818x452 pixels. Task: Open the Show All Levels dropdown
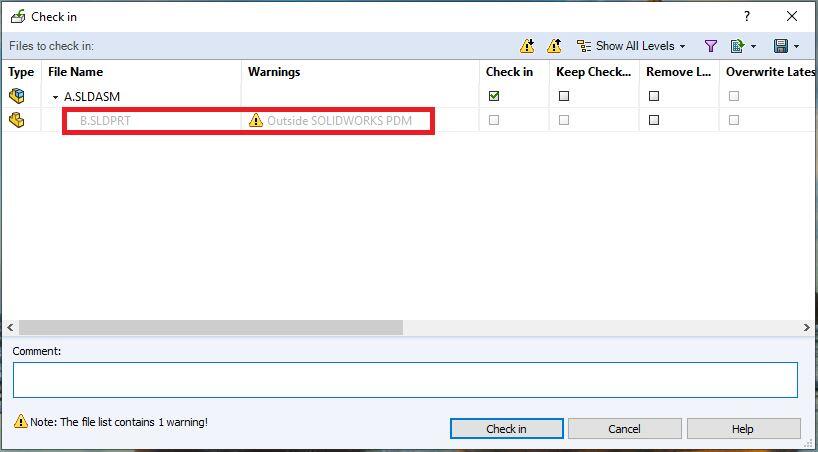(631, 46)
